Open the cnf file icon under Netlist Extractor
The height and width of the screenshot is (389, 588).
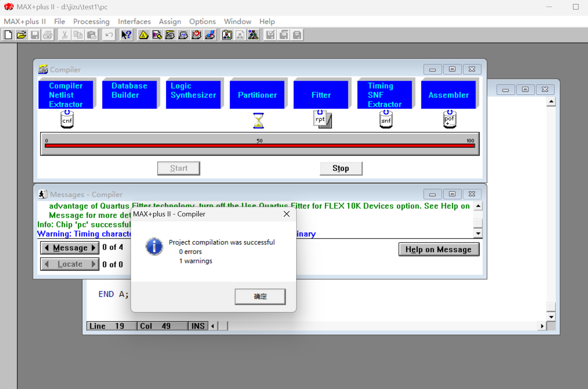(67, 119)
